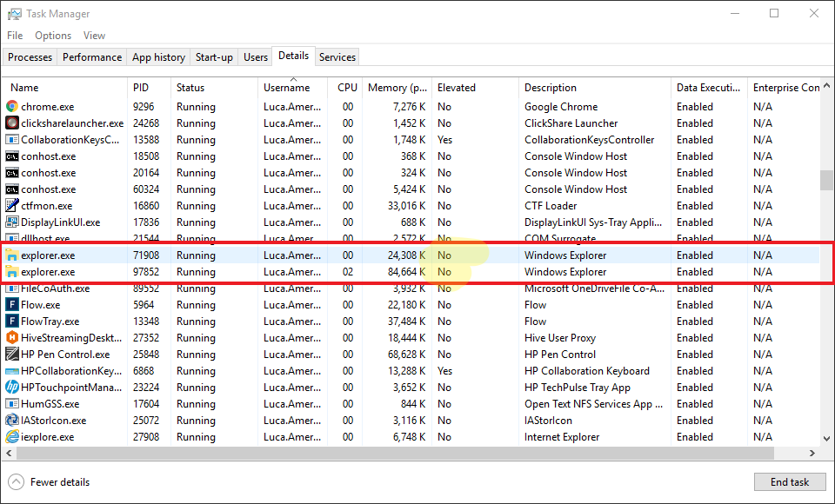The image size is (835, 504).
Task: Click the Task Manager title bar icon
Action: click(15, 14)
